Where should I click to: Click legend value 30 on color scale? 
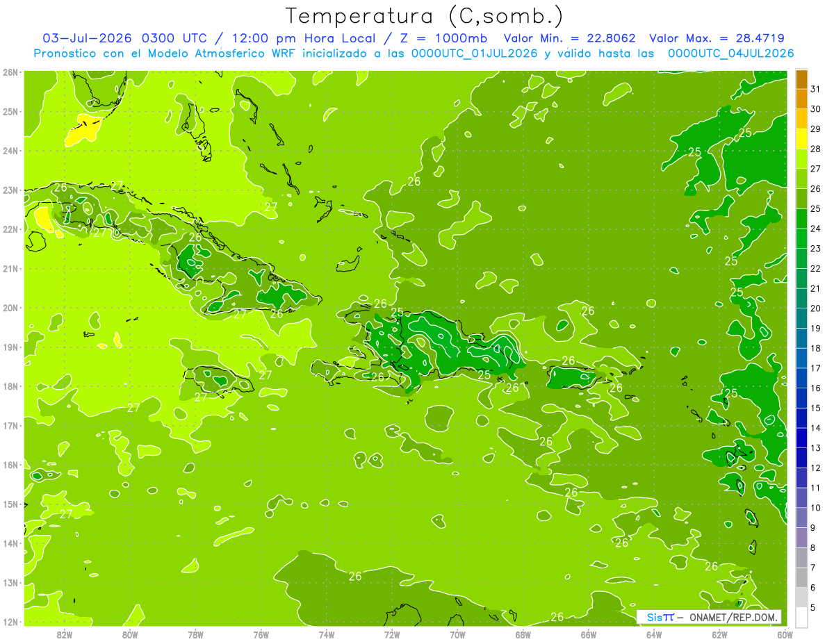pos(816,109)
